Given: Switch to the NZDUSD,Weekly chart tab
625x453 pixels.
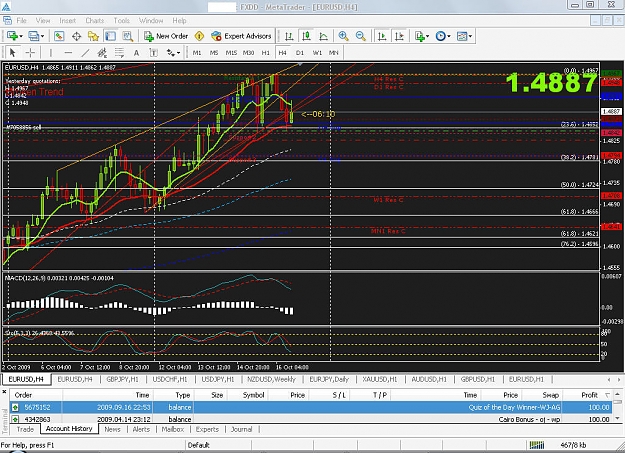Looking at the screenshot, I should 271,379.
